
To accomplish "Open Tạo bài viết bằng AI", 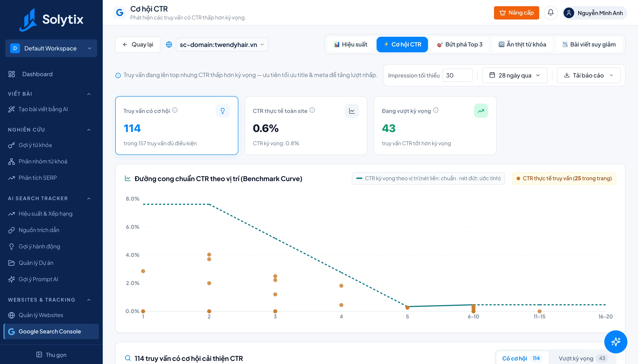I will [51, 109].
